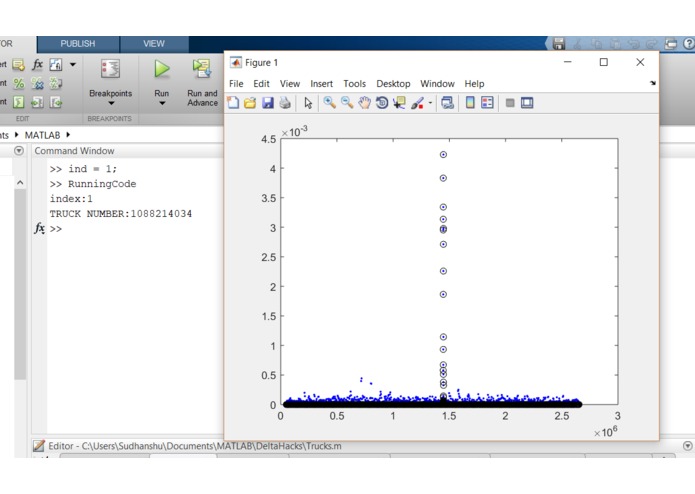Insert a legend via toolbar icon
This screenshot has height=494, width=695.
(x=487, y=103)
